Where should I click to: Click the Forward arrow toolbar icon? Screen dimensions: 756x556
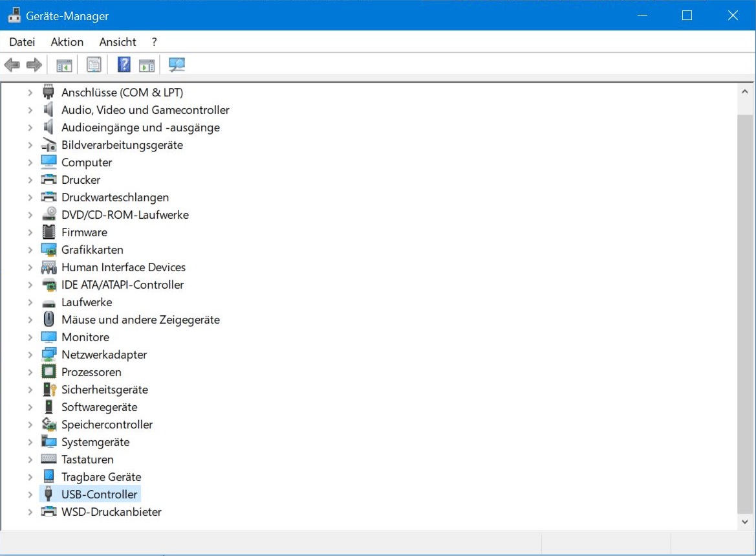(34, 65)
